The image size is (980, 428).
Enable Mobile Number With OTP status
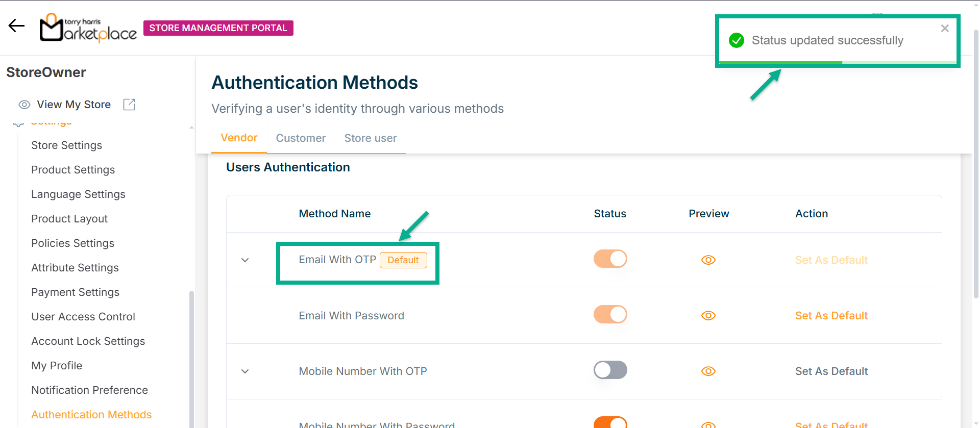coord(610,370)
